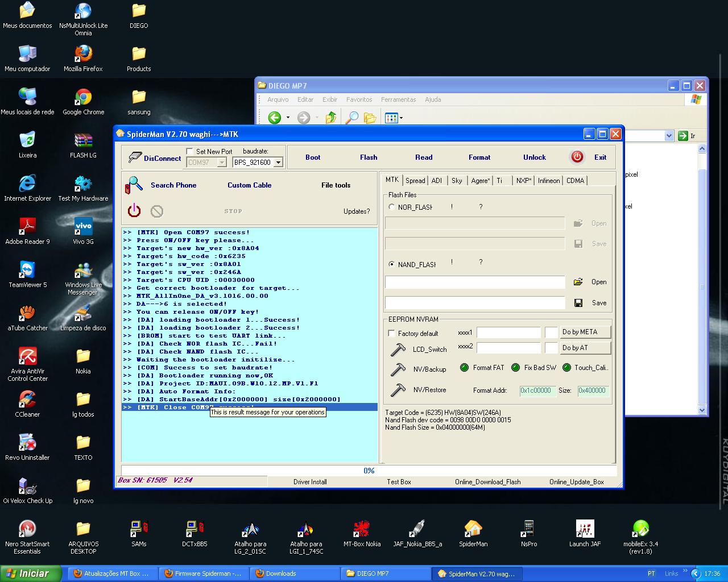Click the NAND_FLASH Open folder icon
Viewport: 728px width, 582px height.
point(578,282)
